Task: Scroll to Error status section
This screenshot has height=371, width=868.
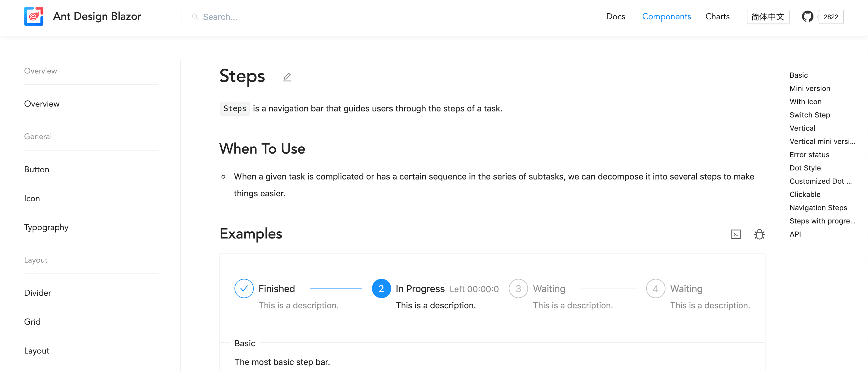Action: 810,154
